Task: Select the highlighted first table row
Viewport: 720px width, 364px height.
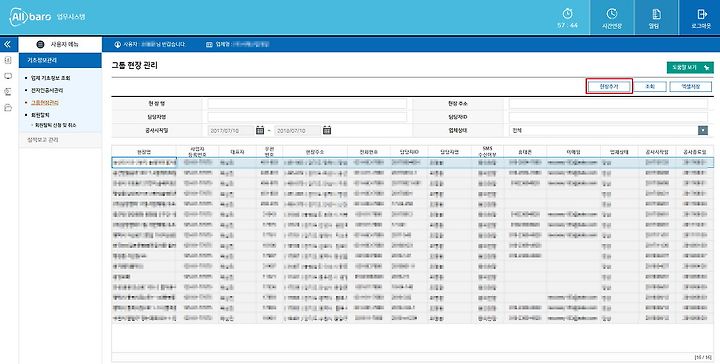Action: click(413, 162)
